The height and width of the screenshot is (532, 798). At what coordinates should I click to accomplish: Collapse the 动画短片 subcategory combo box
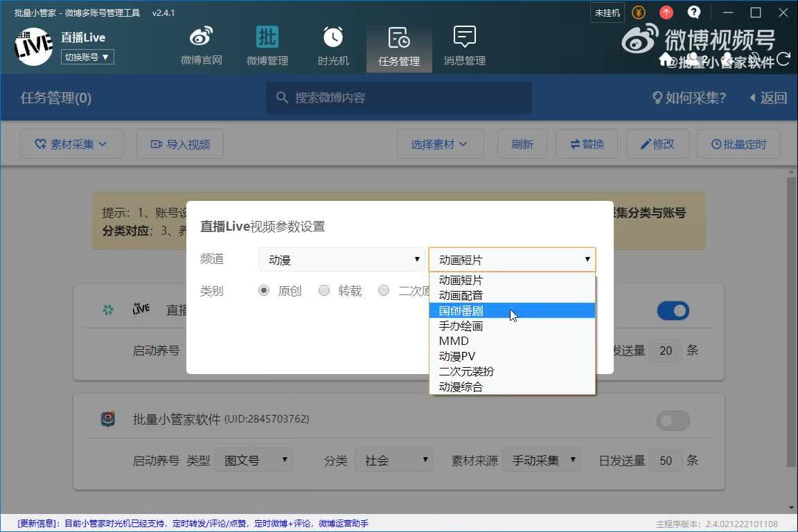tap(512, 260)
